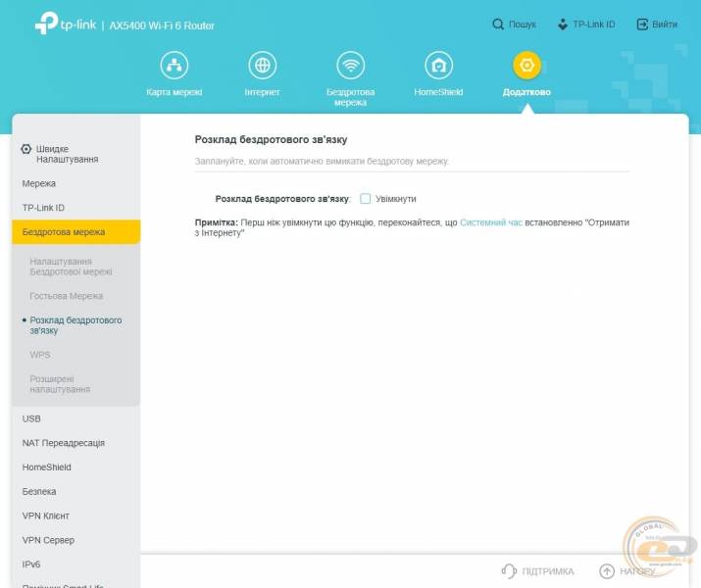Open HomeShield in the sidebar

point(46,466)
